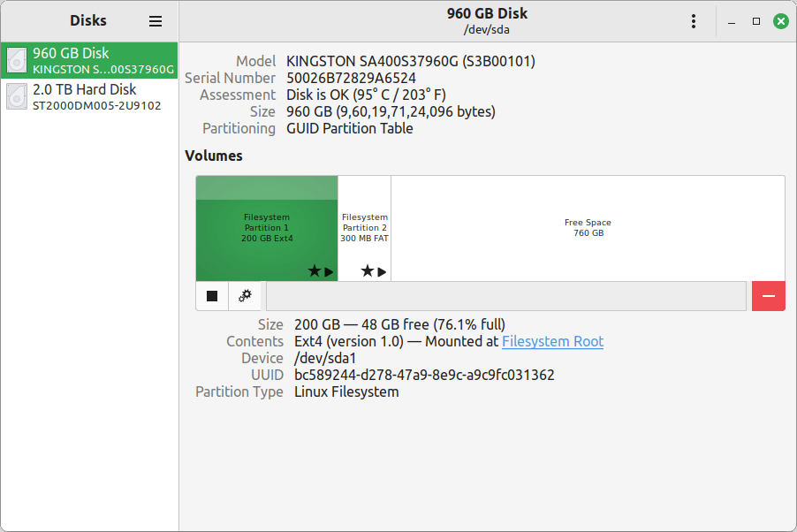Click the star icon on Partition 2

pyautogui.click(x=367, y=271)
